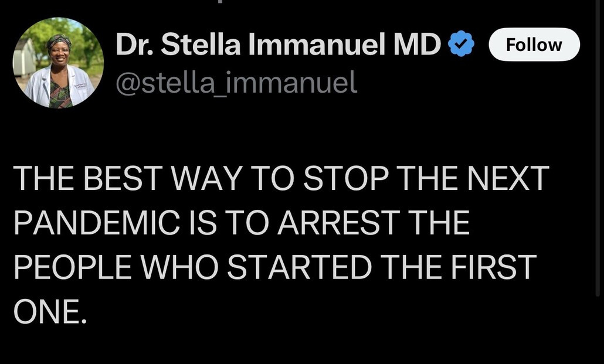The image size is (604, 364).
Task: Click the tweet line starting with PEOPLE
Action: tap(274, 267)
